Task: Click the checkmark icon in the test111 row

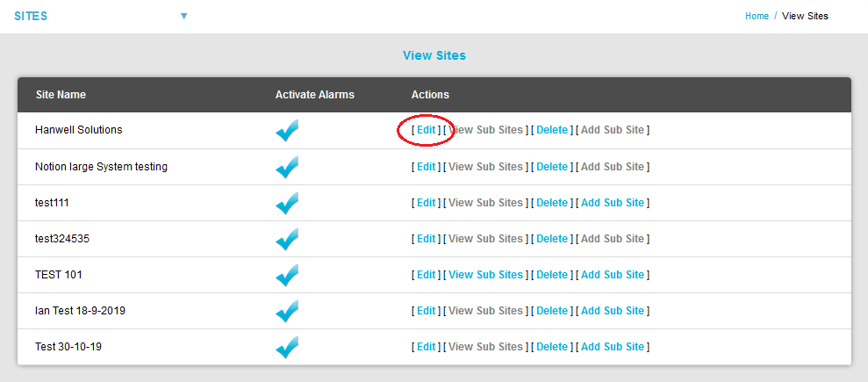Action: (x=287, y=203)
